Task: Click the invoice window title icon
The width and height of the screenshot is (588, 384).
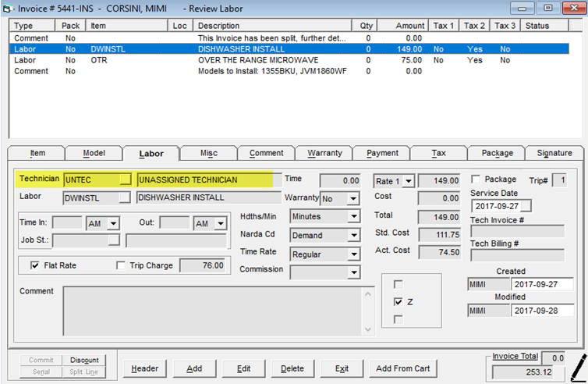Action: pyautogui.click(x=7, y=9)
